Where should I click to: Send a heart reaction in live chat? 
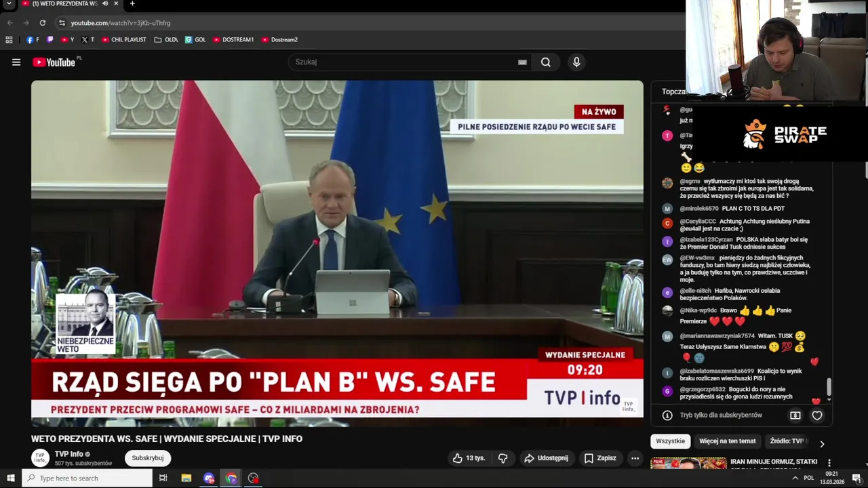(x=817, y=415)
